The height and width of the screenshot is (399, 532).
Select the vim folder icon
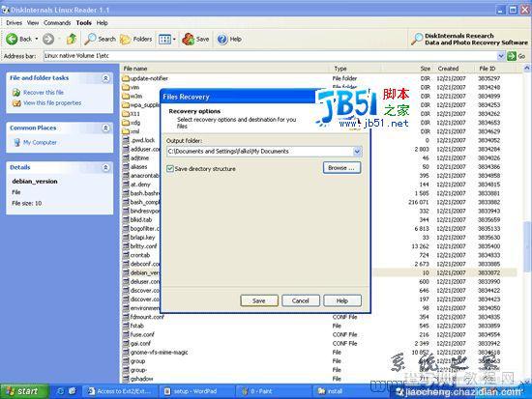coord(126,88)
